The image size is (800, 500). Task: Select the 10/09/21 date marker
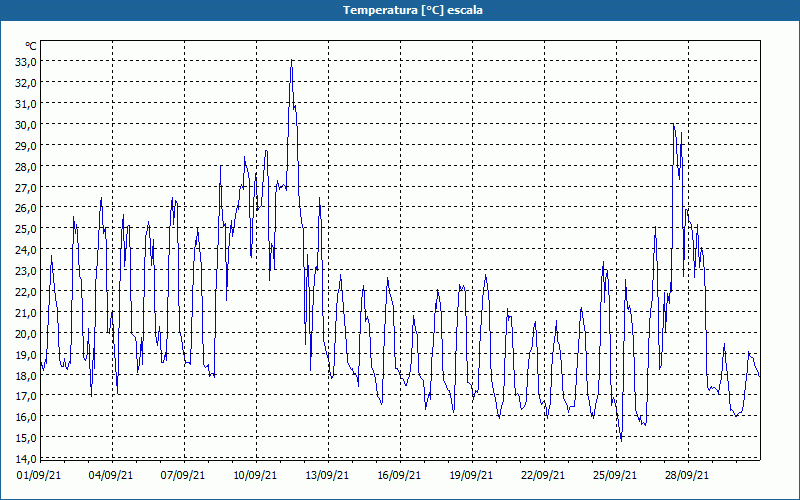click(256, 476)
